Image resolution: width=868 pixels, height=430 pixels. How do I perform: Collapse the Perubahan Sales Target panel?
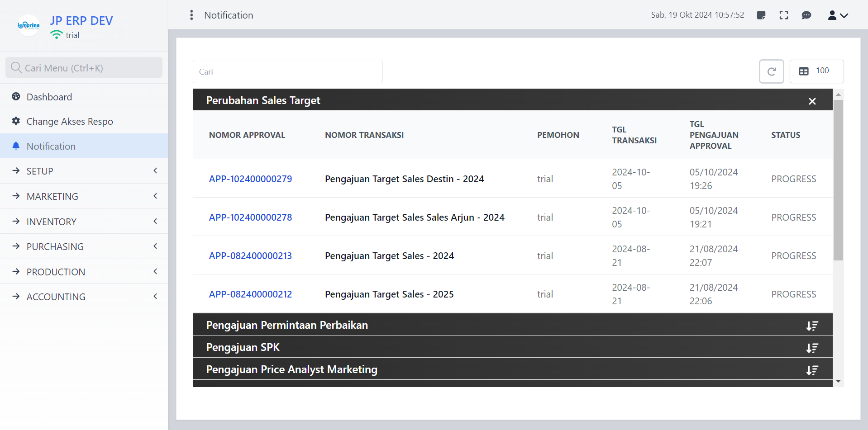(812, 101)
